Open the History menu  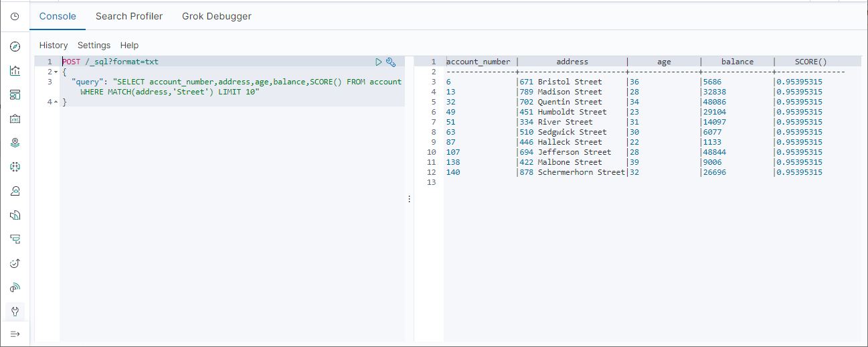[54, 46]
